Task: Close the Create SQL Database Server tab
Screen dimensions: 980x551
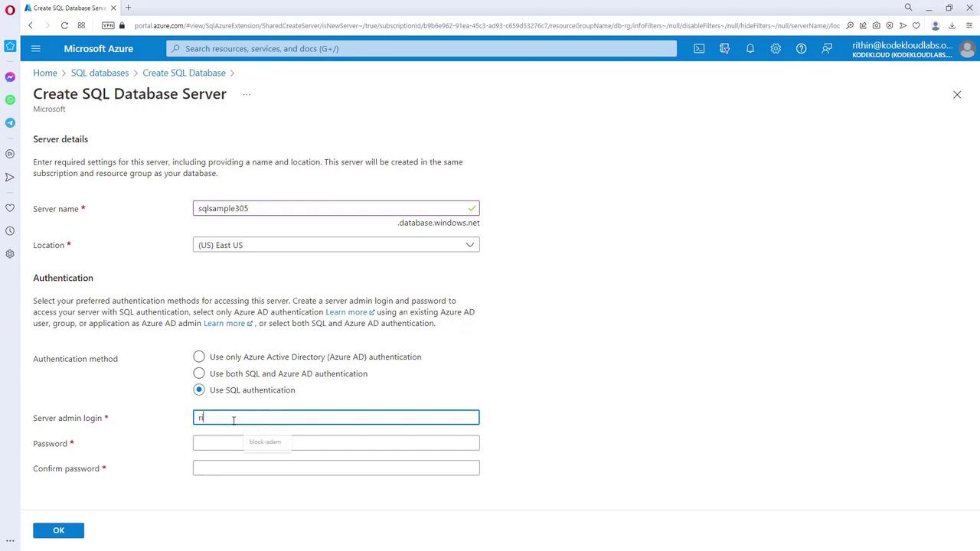Action: pos(114,8)
